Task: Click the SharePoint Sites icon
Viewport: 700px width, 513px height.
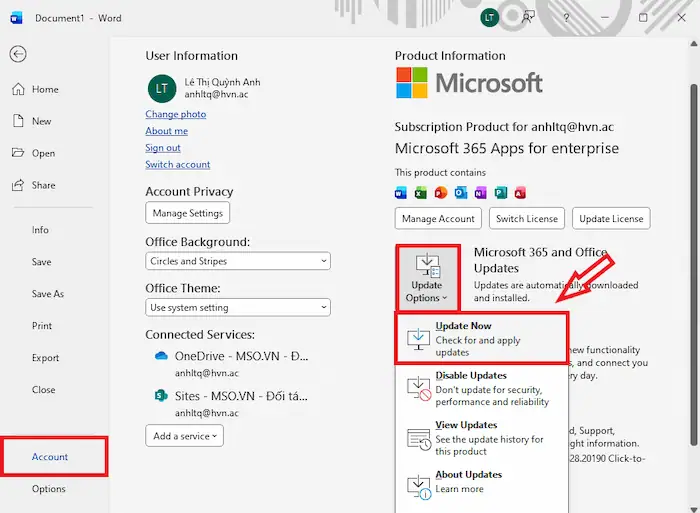Action: [x=160, y=396]
